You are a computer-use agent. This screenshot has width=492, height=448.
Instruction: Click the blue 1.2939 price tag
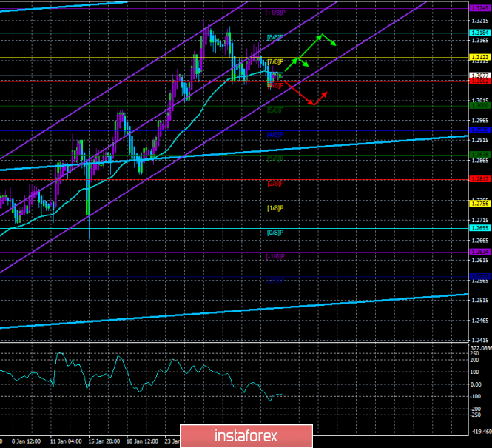click(479, 130)
